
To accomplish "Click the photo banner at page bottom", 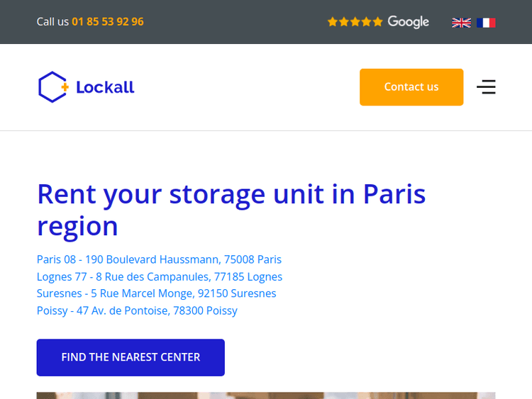I will point(266,395).
